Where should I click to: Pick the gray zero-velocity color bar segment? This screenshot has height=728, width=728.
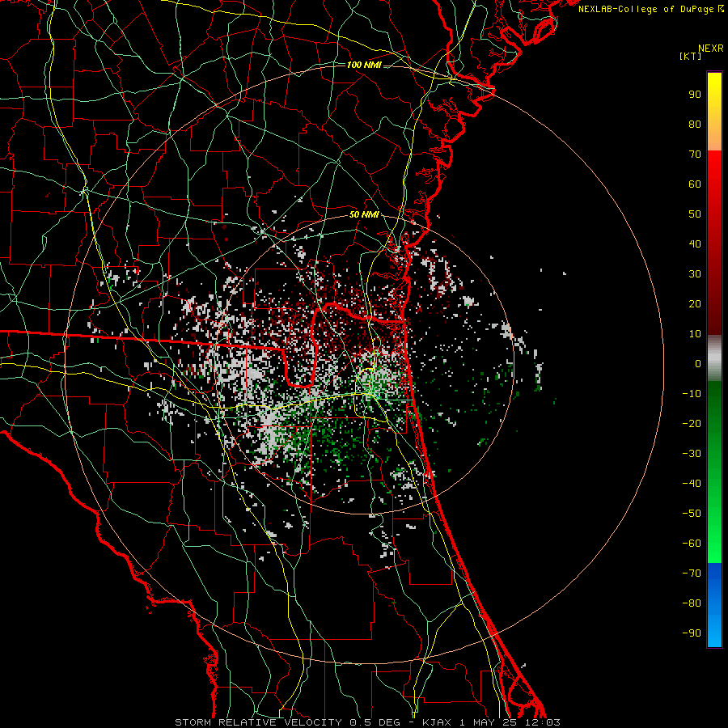714,358
